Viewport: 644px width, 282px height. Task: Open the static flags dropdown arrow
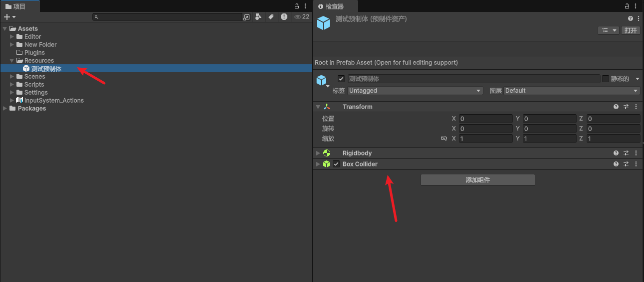(637, 79)
